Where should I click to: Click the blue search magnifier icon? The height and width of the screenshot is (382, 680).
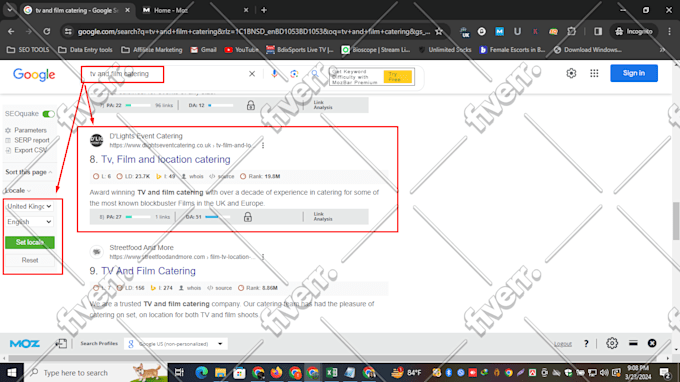click(315, 74)
